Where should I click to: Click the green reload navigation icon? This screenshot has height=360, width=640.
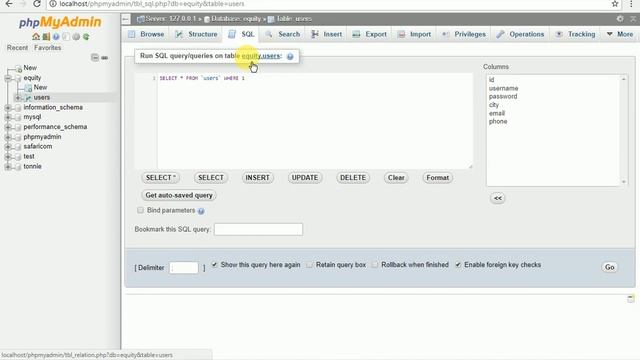(86, 37)
